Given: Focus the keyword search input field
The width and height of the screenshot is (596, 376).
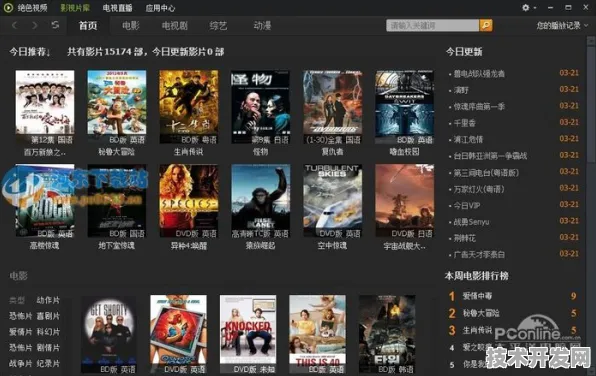Looking at the screenshot, I should 433,25.
